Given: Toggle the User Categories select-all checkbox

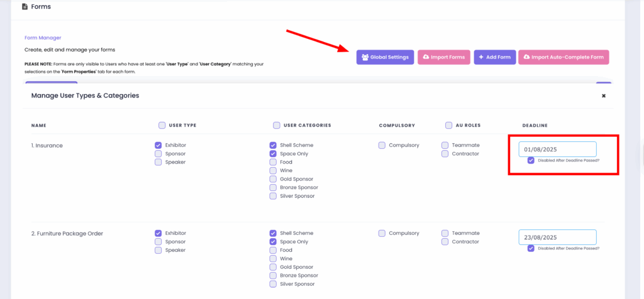Looking at the screenshot, I should pos(277,125).
